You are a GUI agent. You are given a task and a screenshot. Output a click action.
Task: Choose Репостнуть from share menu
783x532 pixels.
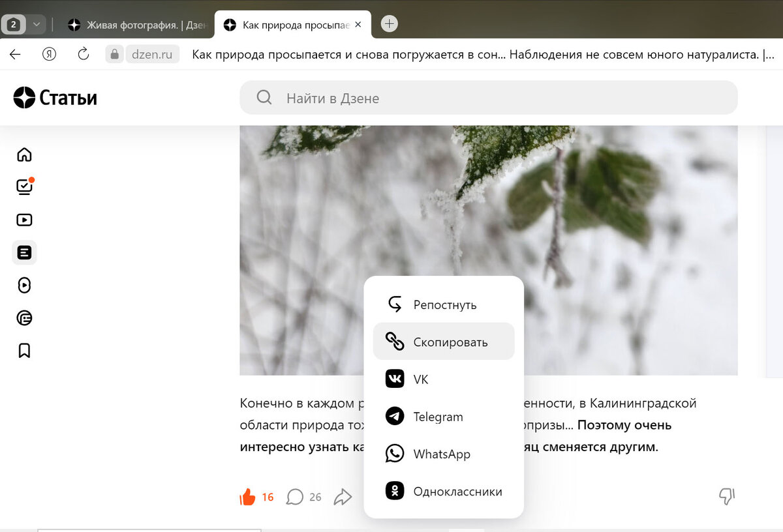point(444,304)
